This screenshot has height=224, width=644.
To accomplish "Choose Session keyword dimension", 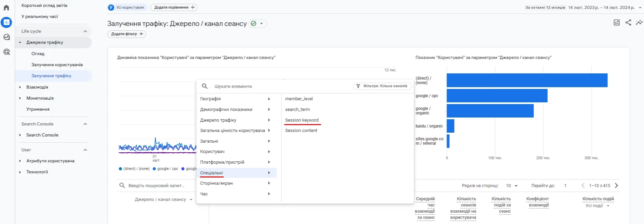I will [x=302, y=120].
